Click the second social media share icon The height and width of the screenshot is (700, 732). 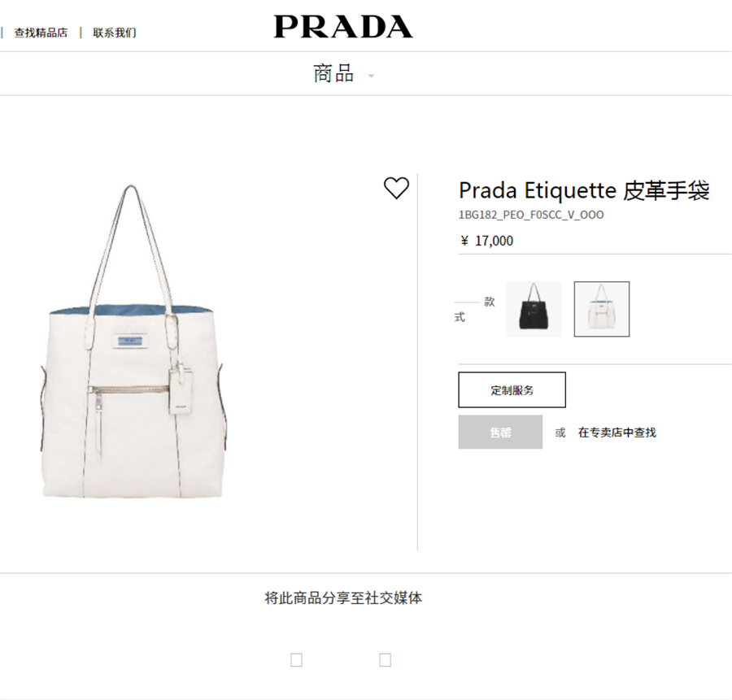[x=386, y=660]
